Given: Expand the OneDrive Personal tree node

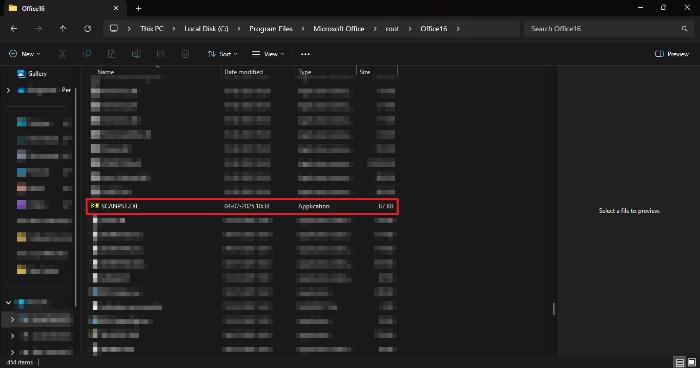Looking at the screenshot, I should (x=8, y=90).
